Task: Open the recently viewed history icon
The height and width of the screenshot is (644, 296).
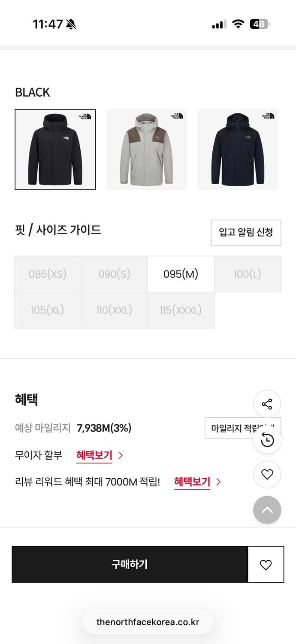Action: 267,439
